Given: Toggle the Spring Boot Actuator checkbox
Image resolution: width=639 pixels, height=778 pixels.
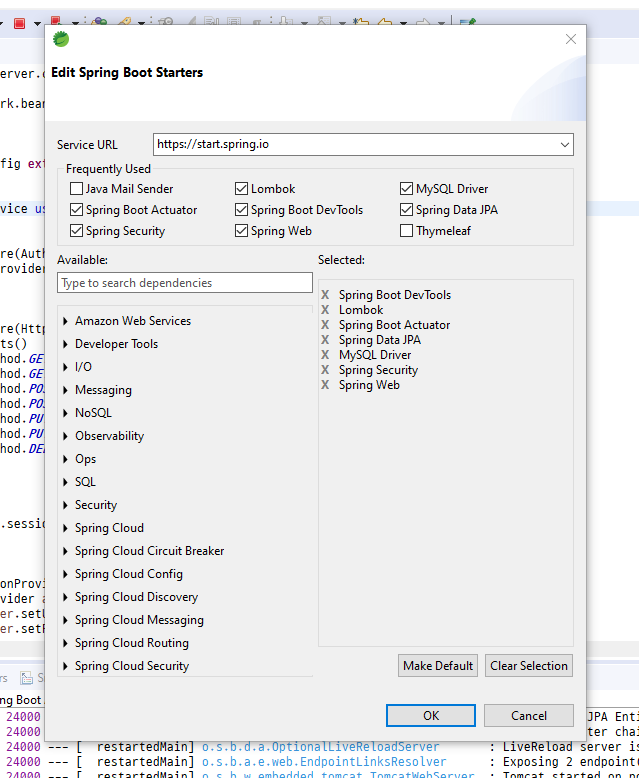Looking at the screenshot, I should coord(76,209).
